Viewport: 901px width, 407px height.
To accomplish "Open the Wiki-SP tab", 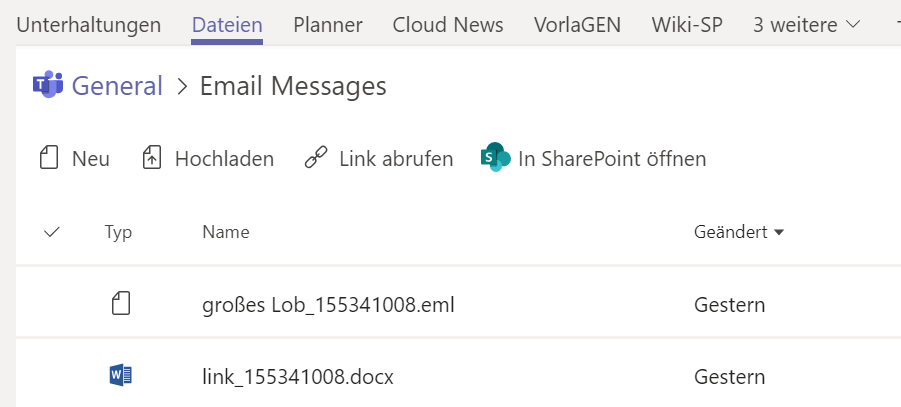I will pos(687,25).
